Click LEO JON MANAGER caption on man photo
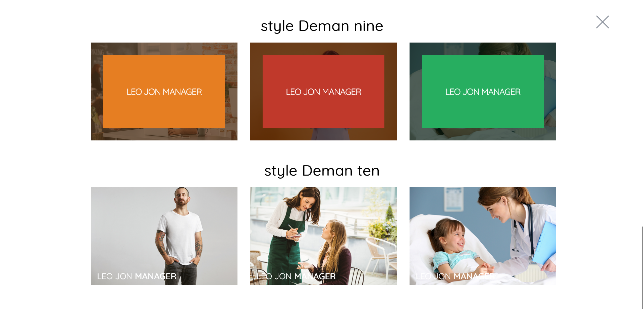The width and height of the screenshot is (644, 314). coord(137,276)
